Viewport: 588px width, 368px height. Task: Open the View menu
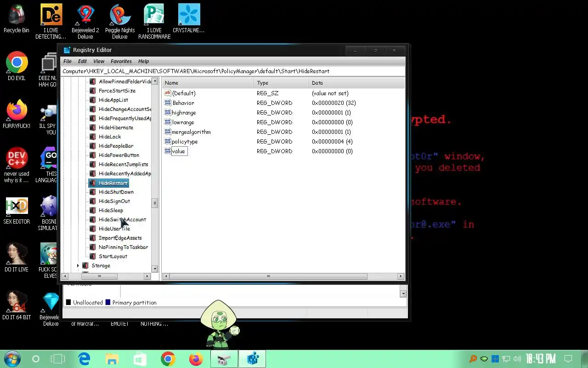point(99,61)
